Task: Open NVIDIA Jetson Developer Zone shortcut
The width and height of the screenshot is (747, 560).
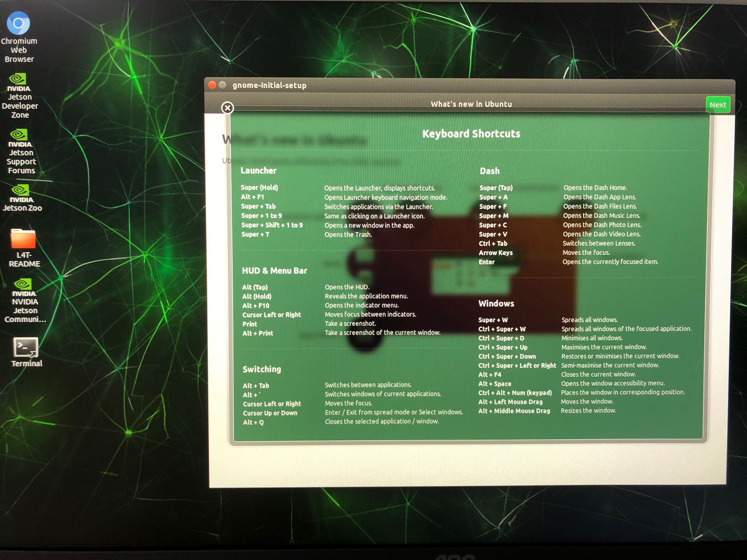Action: 19,79
